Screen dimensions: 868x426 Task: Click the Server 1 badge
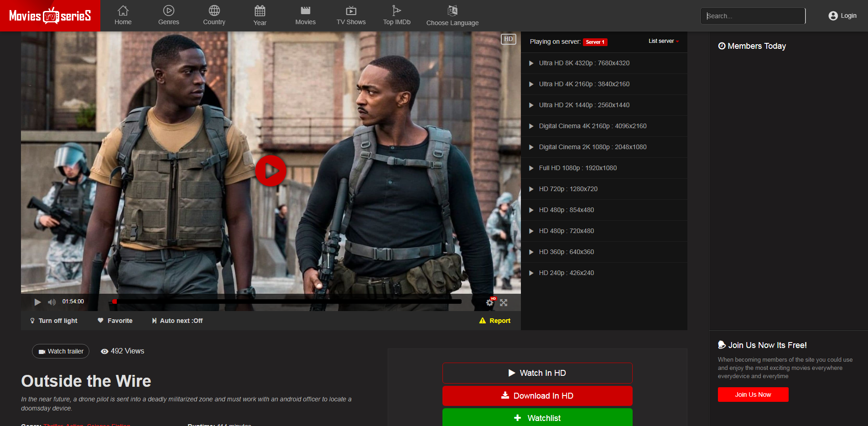[595, 42]
